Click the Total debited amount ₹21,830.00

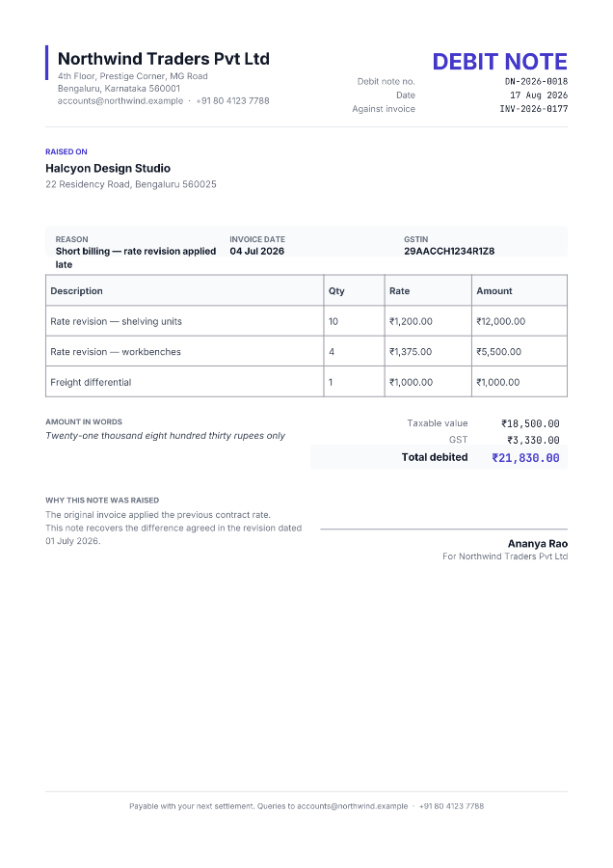click(x=525, y=458)
